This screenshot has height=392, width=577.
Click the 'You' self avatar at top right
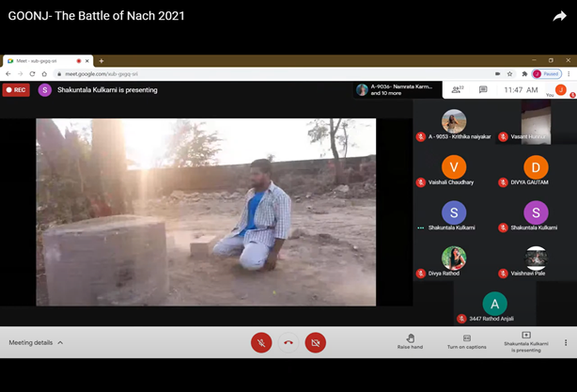pyautogui.click(x=560, y=89)
